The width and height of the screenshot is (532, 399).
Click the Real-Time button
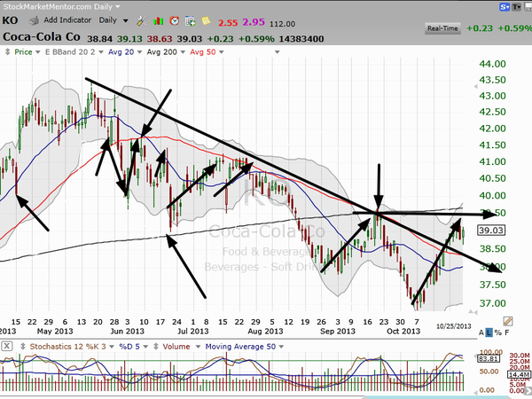(x=442, y=28)
